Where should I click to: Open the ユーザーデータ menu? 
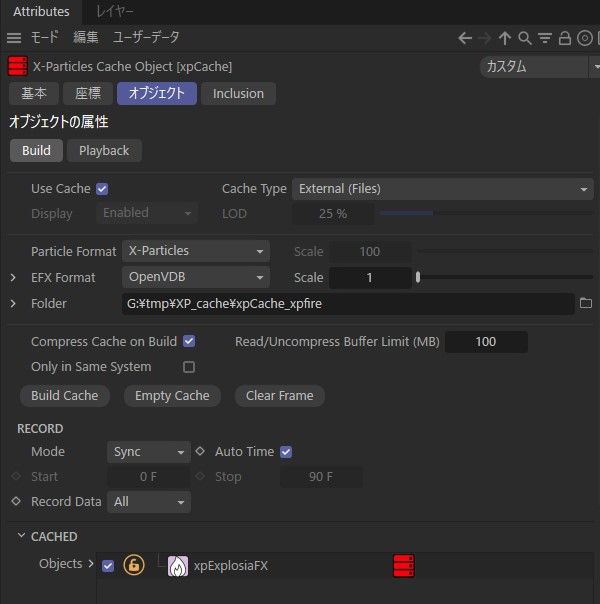pyautogui.click(x=146, y=37)
